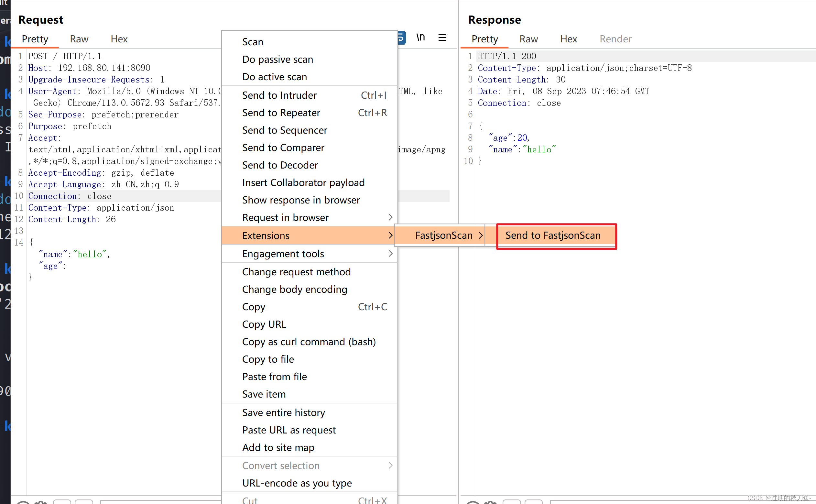The width and height of the screenshot is (816, 504).
Task: Select Insert Collaborator payload
Action: click(x=310, y=183)
